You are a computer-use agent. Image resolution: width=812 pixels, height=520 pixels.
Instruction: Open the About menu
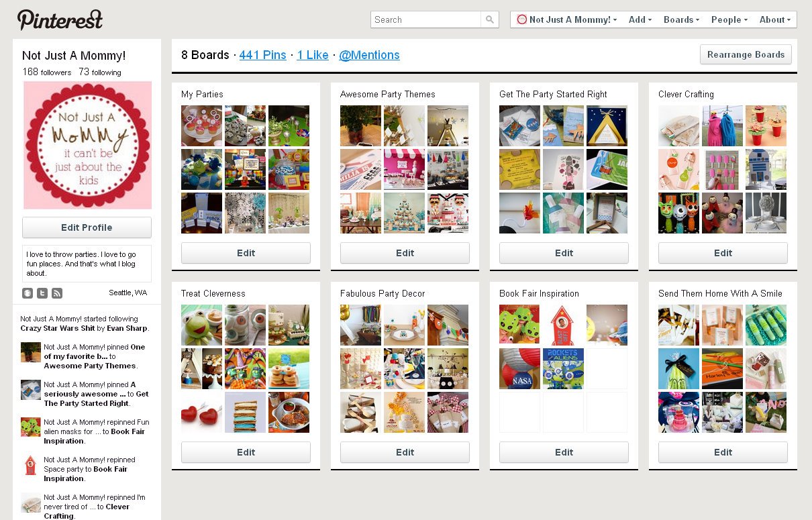coord(775,19)
